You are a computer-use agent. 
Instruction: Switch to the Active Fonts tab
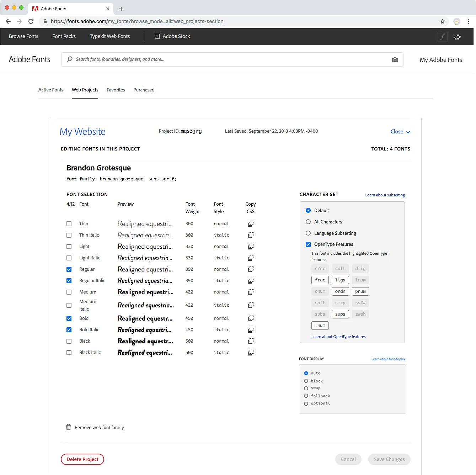[x=51, y=90]
